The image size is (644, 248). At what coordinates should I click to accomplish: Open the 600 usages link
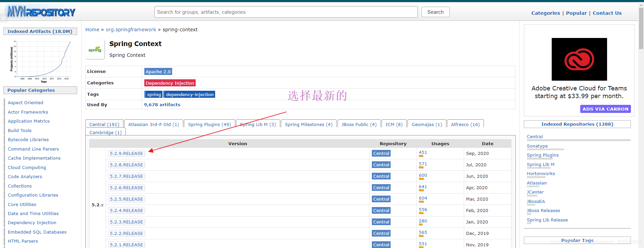click(x=423, y=175)
